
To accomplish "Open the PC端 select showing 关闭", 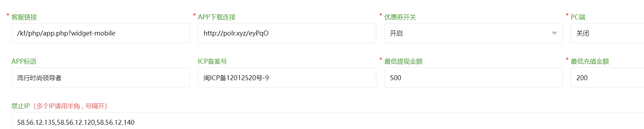I will 607,33.
